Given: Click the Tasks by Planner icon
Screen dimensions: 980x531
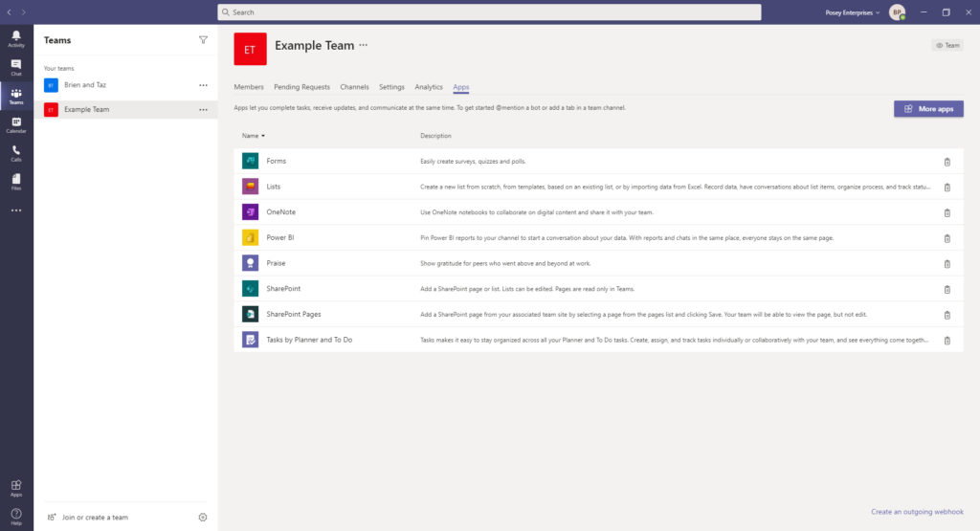Looking at the screenshot, I should [250, 340].
